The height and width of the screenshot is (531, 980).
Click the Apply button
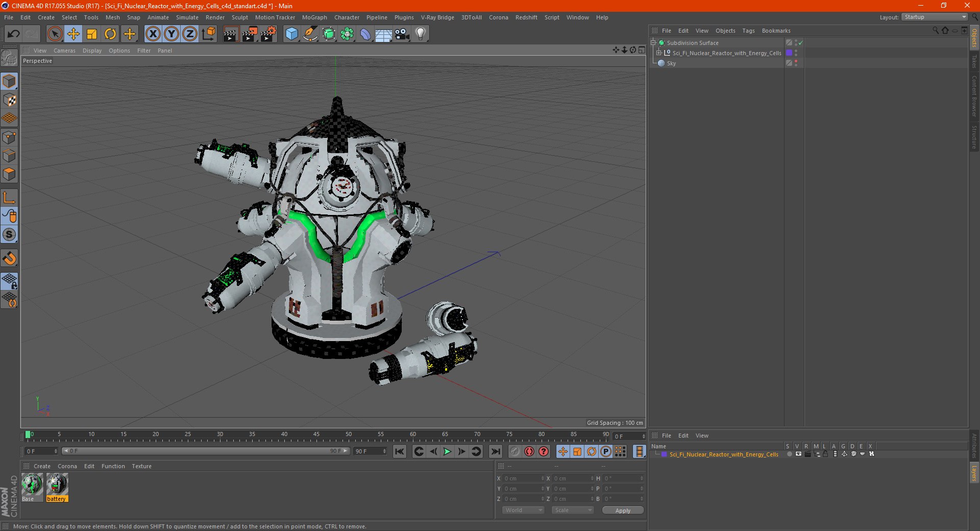pos(623,510)
